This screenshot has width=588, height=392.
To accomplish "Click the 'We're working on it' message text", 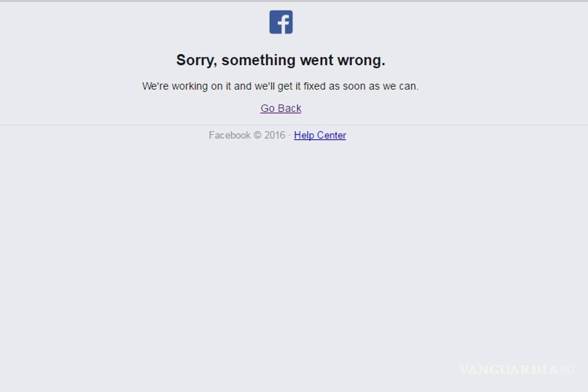I will (x=280, y=86).
